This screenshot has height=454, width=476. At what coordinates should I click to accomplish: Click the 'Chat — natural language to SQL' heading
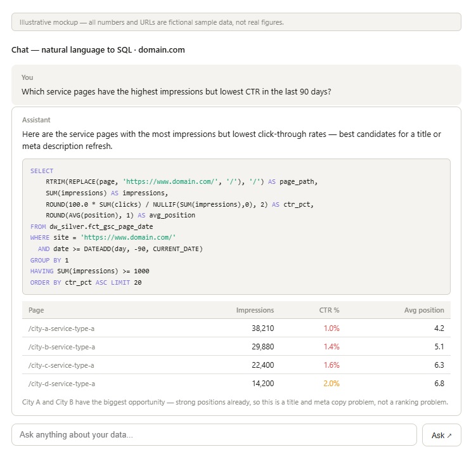(x=98, y=50)
